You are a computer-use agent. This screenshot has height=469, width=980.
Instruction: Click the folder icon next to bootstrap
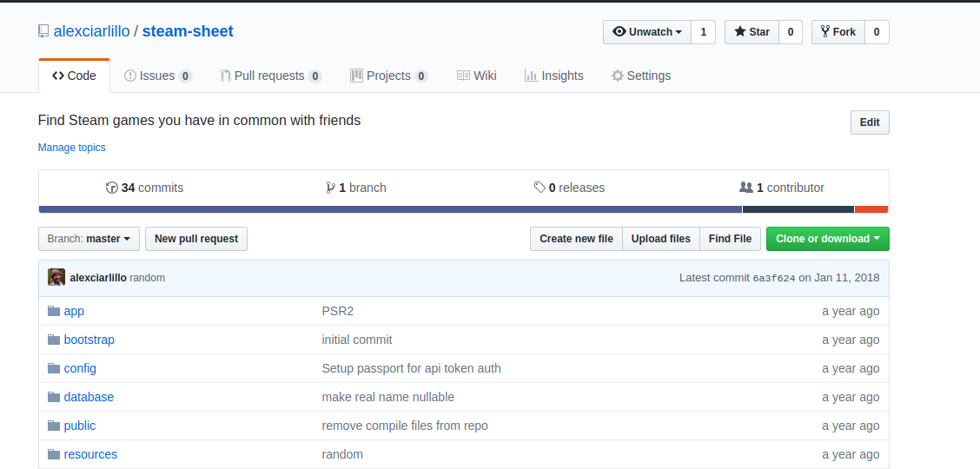(54, 340)
